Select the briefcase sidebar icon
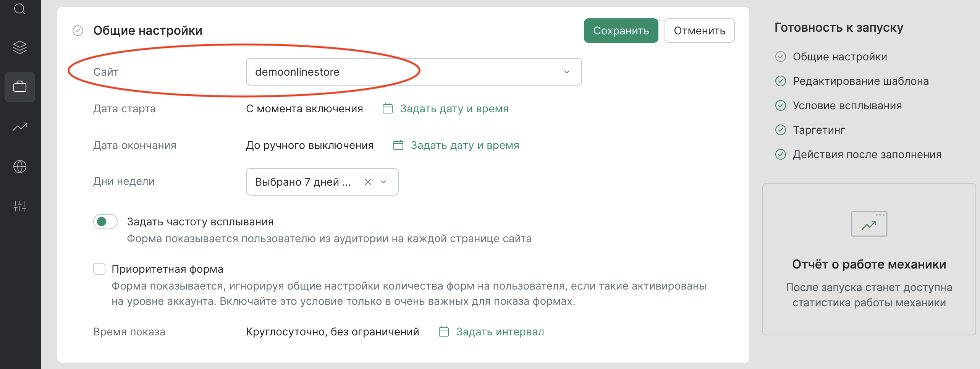The image size is (980, 369). click(x=20, y=87)
